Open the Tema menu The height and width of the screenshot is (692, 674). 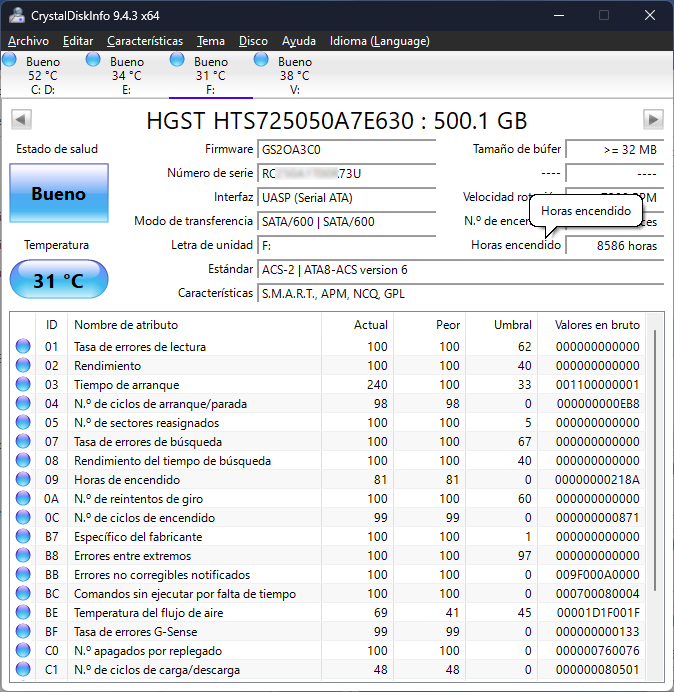211,41
